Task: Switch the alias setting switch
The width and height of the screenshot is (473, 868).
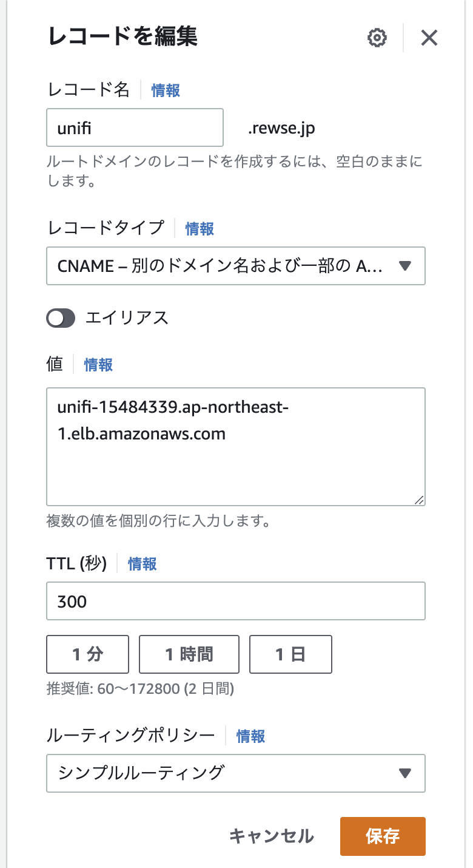Action: pyautogui.click(x=60, y=317)
